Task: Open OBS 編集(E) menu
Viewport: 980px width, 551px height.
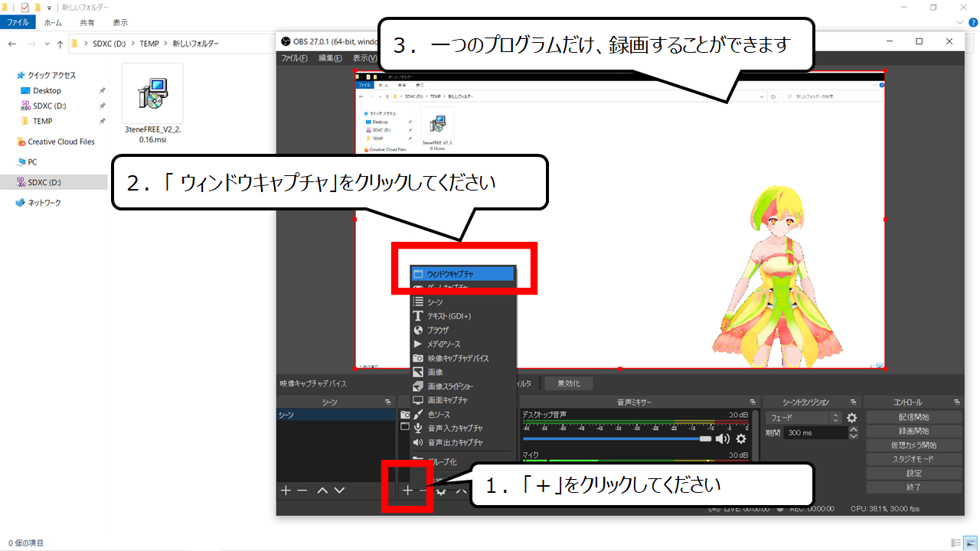Action: click(x=331, y=58)
